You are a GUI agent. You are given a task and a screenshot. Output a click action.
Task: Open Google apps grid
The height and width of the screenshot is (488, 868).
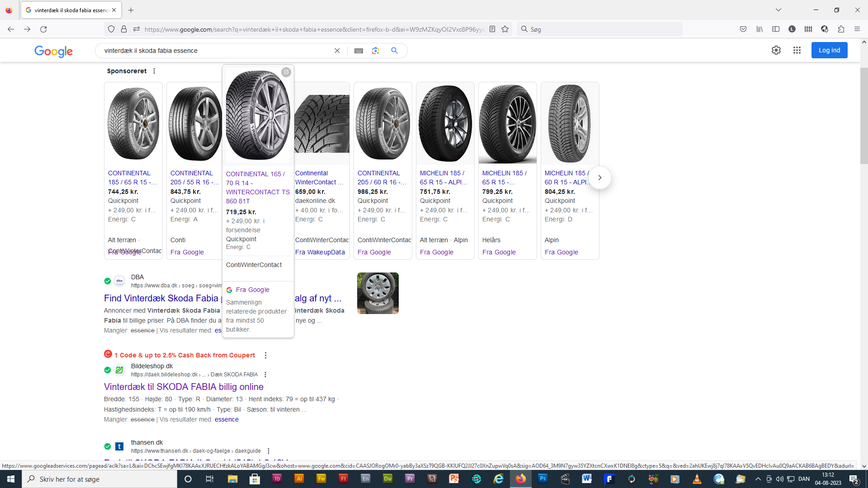(x=797, y=50)
